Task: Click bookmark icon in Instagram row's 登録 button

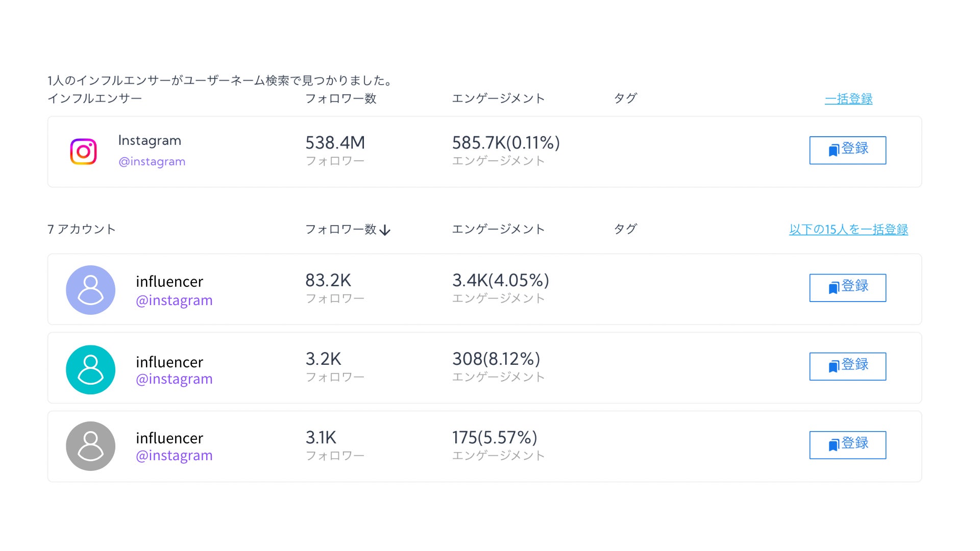Action: click(834, 150)
